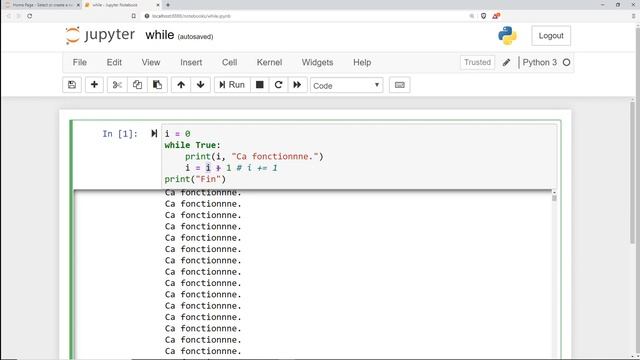Click the red extension icon in browser toolbar
Viewport: 640px width, 360px height.
(496, 16)
